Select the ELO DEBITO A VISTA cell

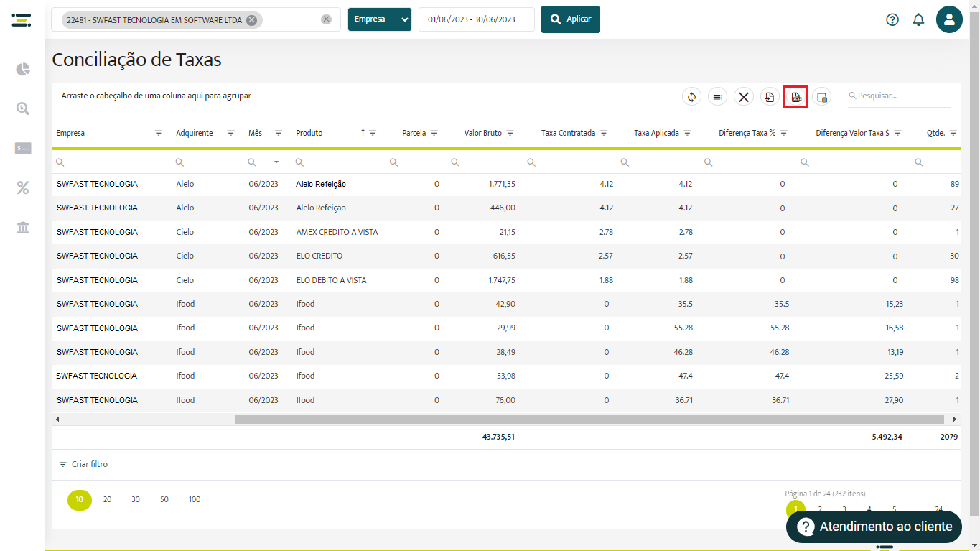tap(331, 280)
